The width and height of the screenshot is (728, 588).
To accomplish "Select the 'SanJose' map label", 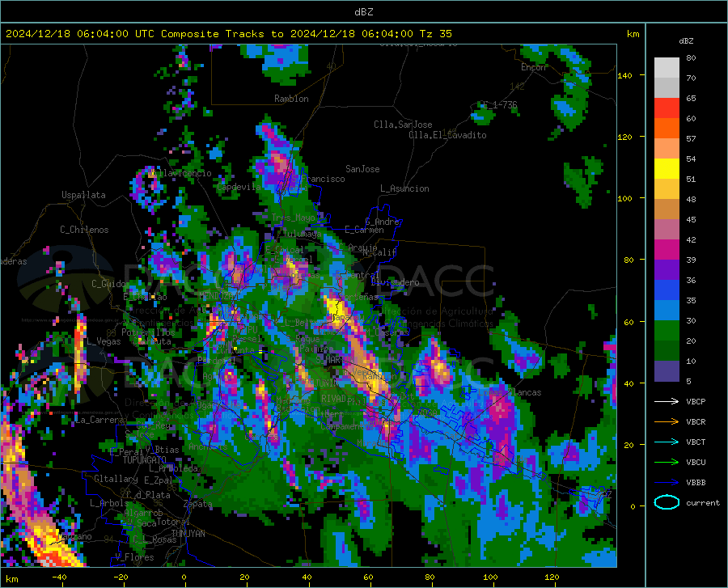I will (362, 169).
